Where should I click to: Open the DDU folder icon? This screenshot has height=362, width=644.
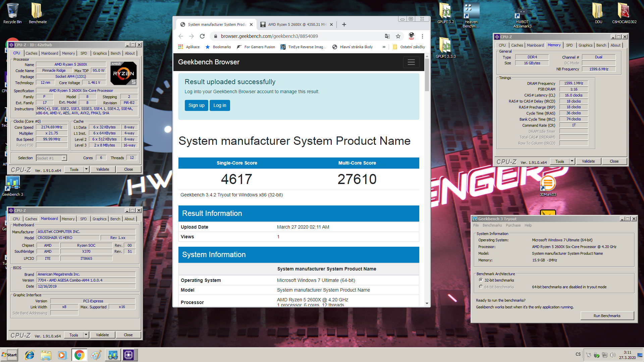(598, 13)
